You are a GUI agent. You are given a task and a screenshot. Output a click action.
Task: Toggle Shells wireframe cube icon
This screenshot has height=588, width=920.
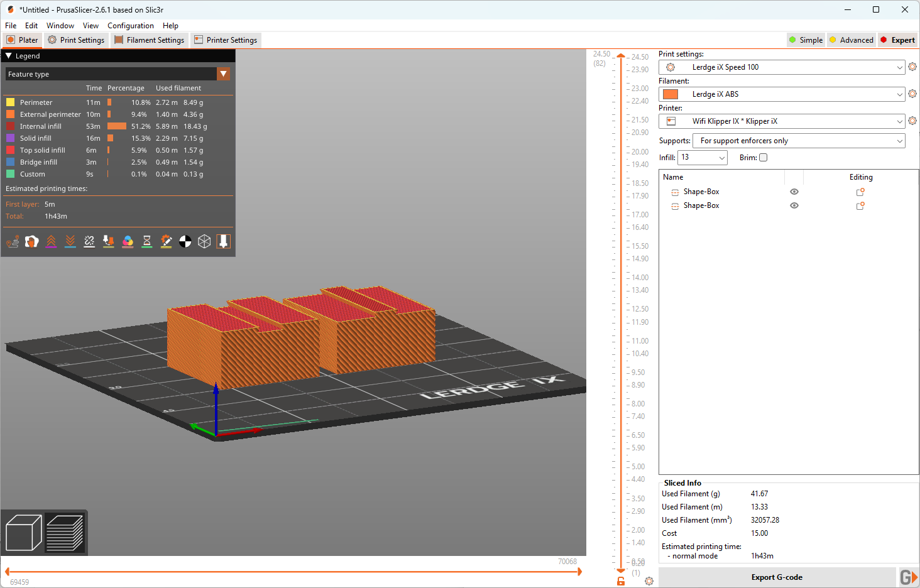point(204,241)
